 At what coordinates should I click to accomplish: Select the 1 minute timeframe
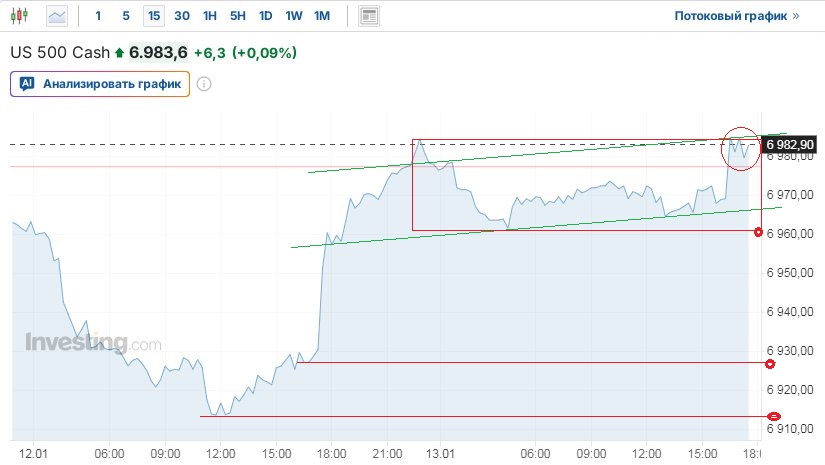pyautogui.click(x=98, y=16)
